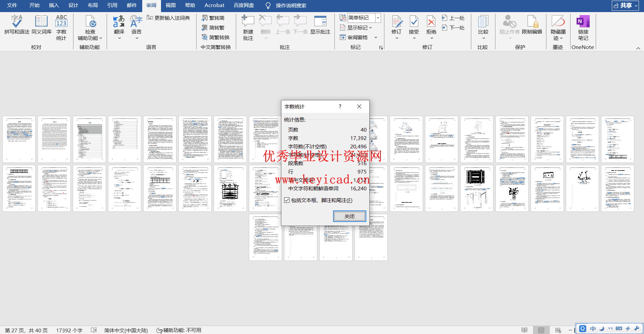Toggle Show Comments (显示批注)

click(320, 25)
